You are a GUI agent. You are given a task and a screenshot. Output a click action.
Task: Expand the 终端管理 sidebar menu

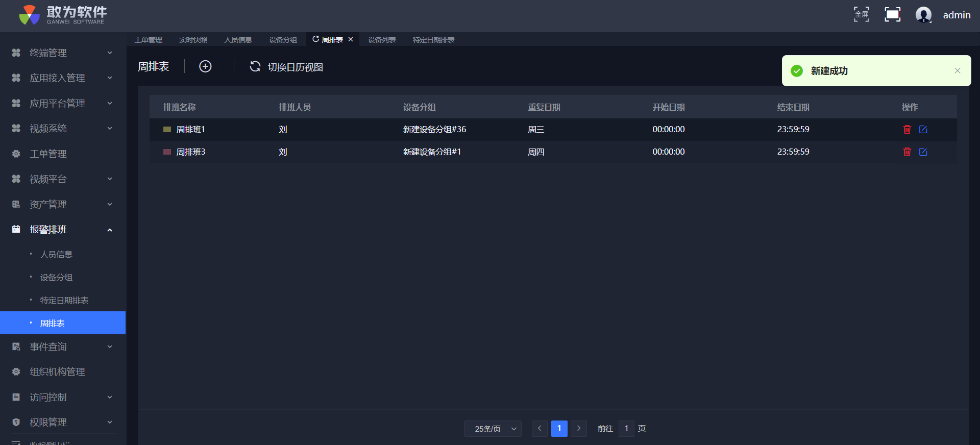pyautogui.click(x=62, y=53)
